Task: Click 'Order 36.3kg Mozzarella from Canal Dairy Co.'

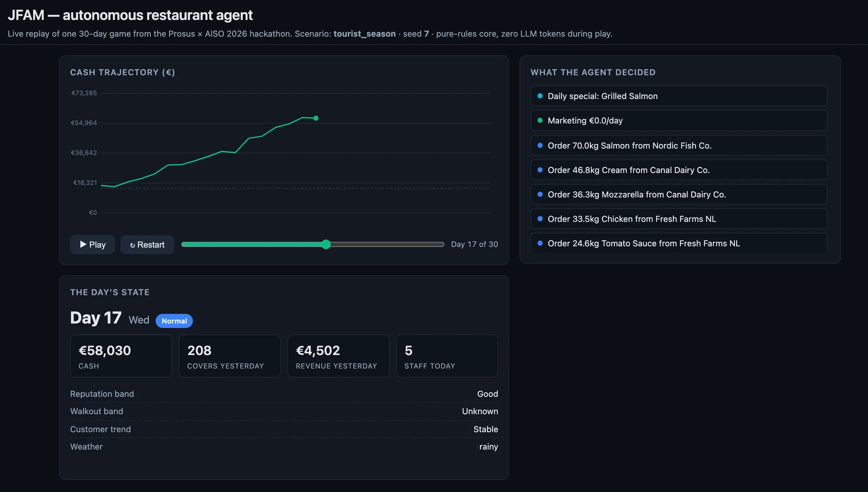Action: 678,194
